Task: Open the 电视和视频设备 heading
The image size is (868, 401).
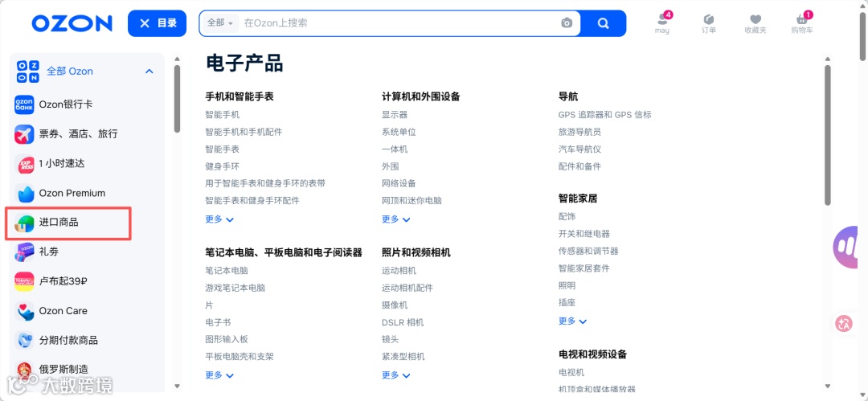Action: pyautogui.click(x=592, y=354)
